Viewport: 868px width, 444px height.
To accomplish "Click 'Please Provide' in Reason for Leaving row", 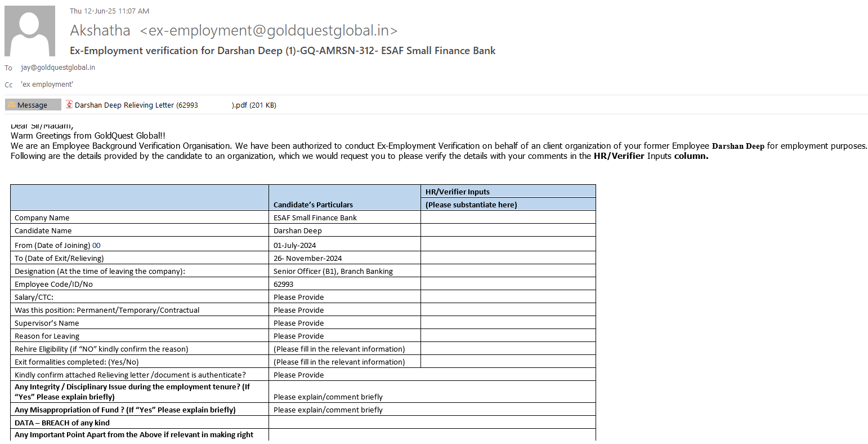I will click(299, 336).
